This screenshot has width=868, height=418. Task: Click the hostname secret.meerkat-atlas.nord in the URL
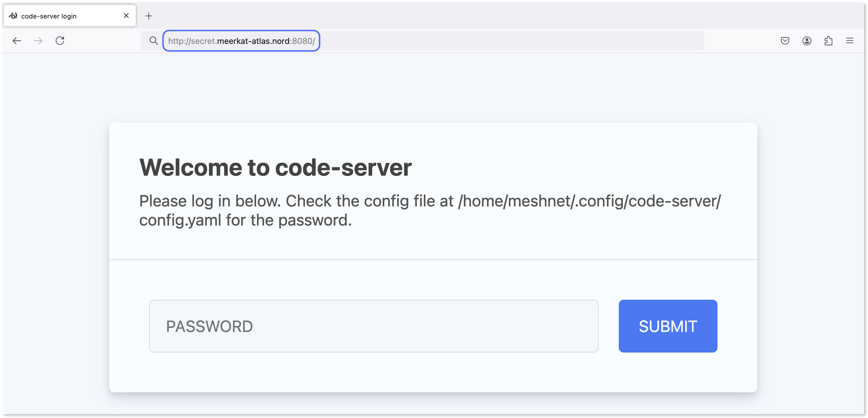tap(240, 41)
